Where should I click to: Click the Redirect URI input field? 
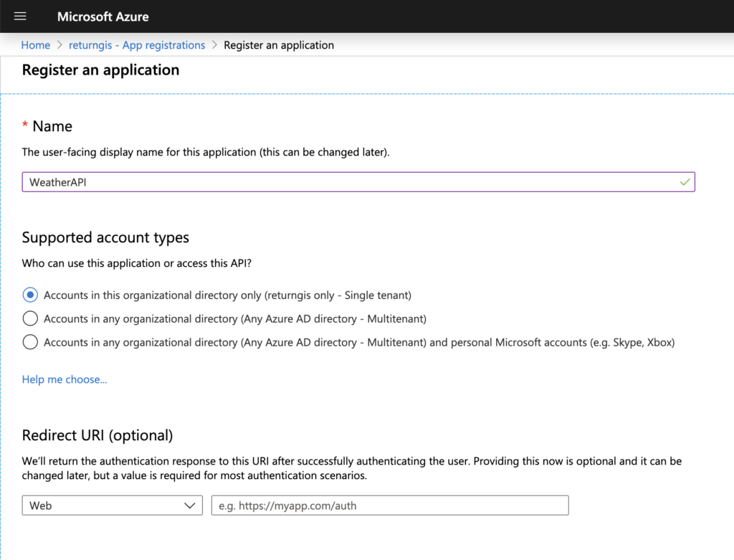(390, 506)
